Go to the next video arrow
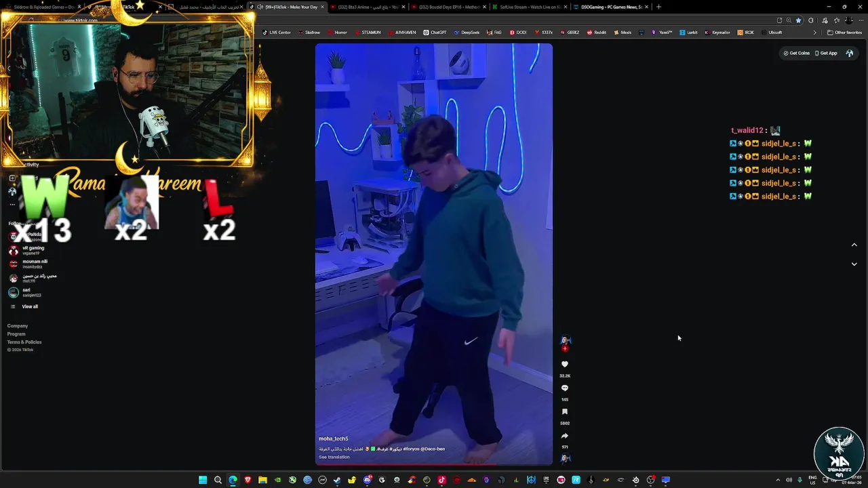This screenshot has height=488, width=868. (x=854, y=264)
